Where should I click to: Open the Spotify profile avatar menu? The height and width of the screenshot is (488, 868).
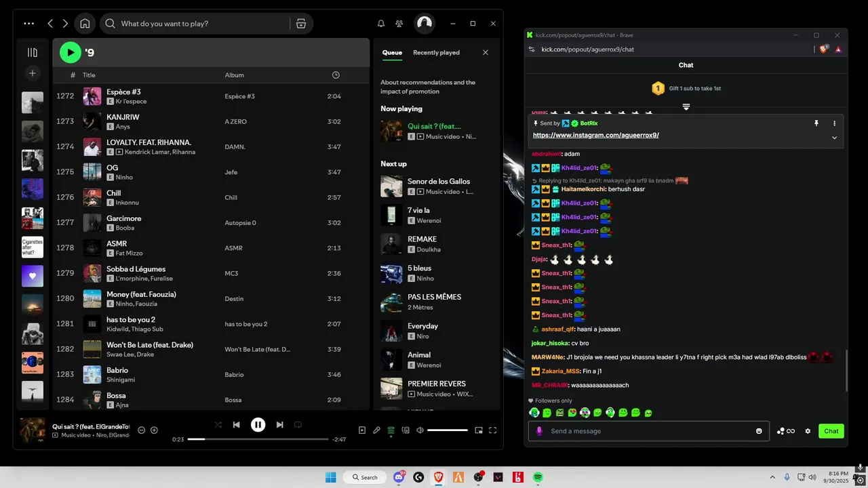tap(425, 23)
